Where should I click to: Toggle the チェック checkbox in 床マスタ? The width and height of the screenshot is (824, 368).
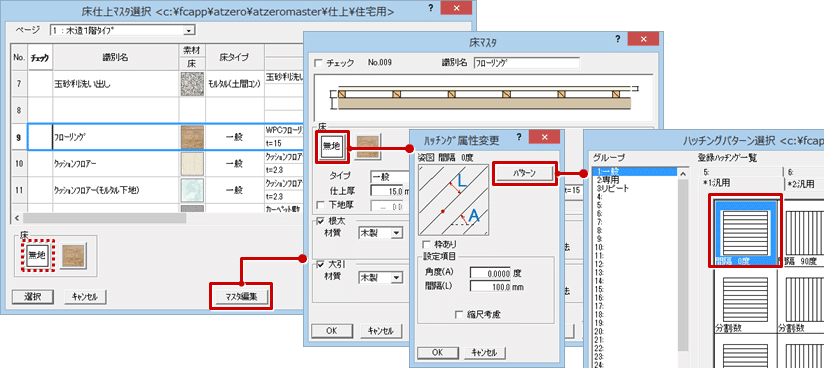point(318,63)
